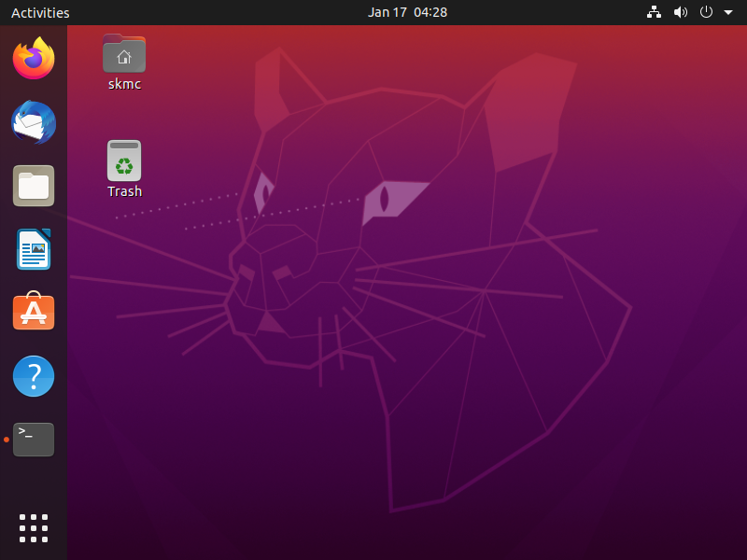This screenshot has height=560, width=747.
Task: Open the Trash on the desktop
Action: [x=124, y=161]
